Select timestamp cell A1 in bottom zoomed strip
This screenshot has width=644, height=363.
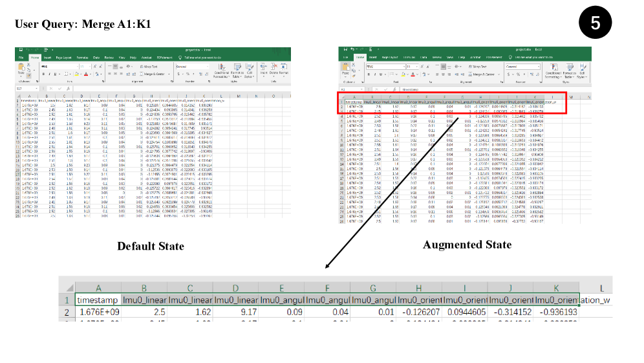98,301
